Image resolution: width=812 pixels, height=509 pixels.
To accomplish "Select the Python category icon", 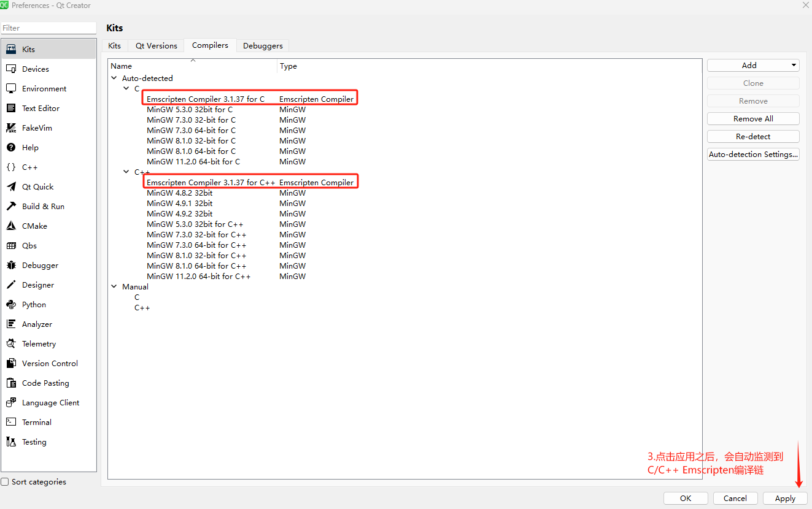I will [11, 304].
